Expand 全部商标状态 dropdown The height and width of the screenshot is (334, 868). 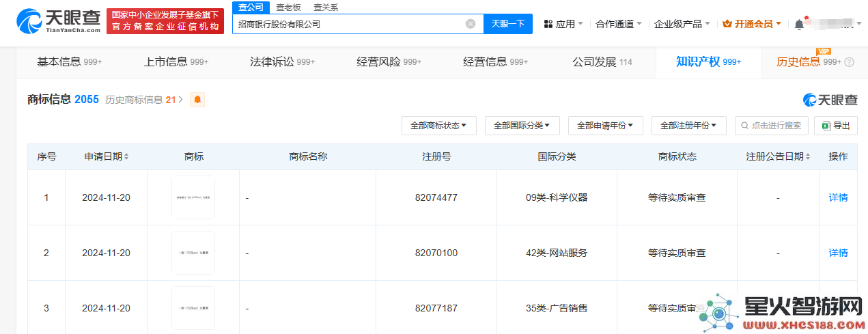(438, 126)
